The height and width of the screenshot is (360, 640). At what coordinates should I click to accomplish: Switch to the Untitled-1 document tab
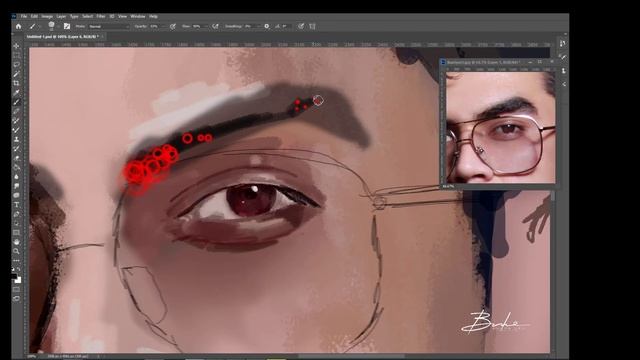(62, 37)
